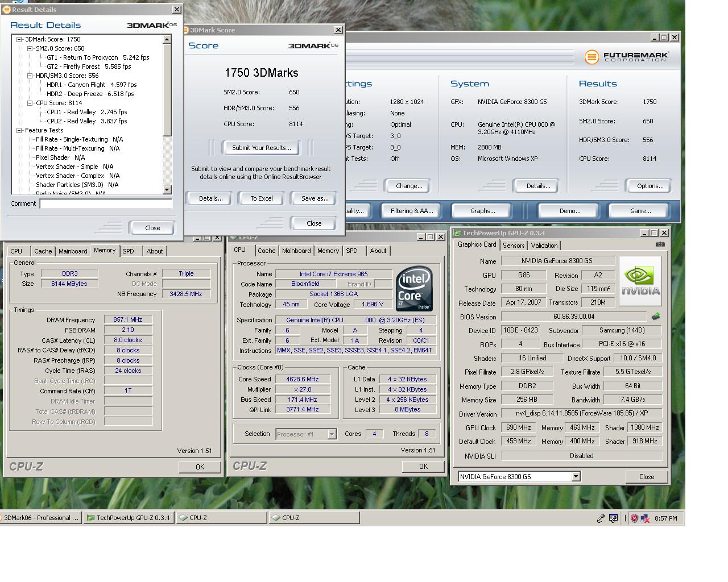This screenshot has height=582, width=728.
Task: Switch to the Validation tab in GPU-Z
Action: [544, 246]
